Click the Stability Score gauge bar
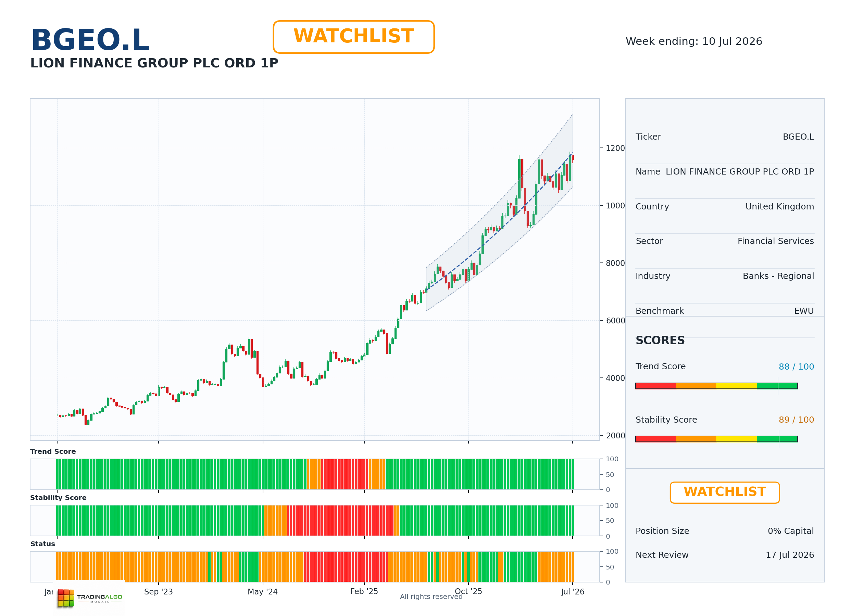The width and height of the screenshot is (863, 616). tap(716, 439)
